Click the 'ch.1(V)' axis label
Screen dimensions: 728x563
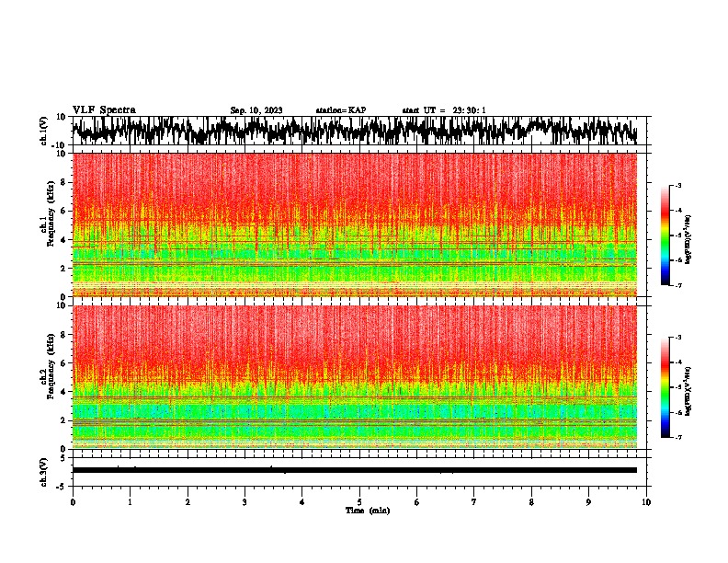coord(44,131)
